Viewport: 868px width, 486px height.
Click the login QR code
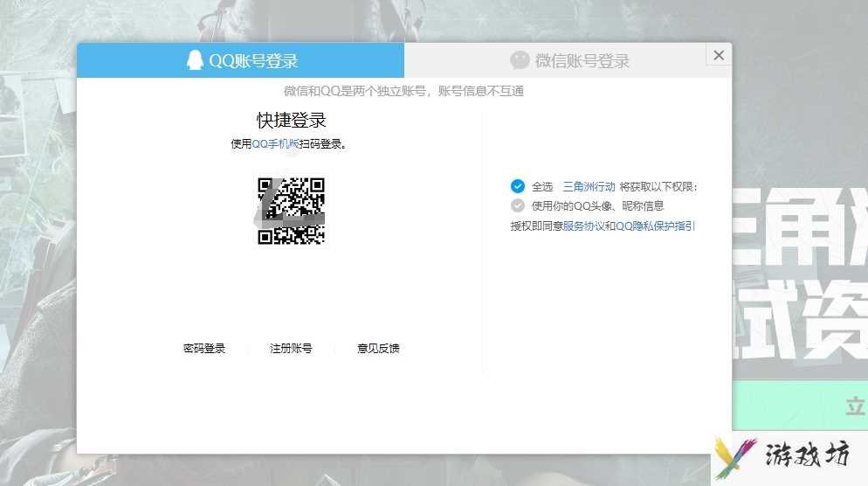point(291,211)
